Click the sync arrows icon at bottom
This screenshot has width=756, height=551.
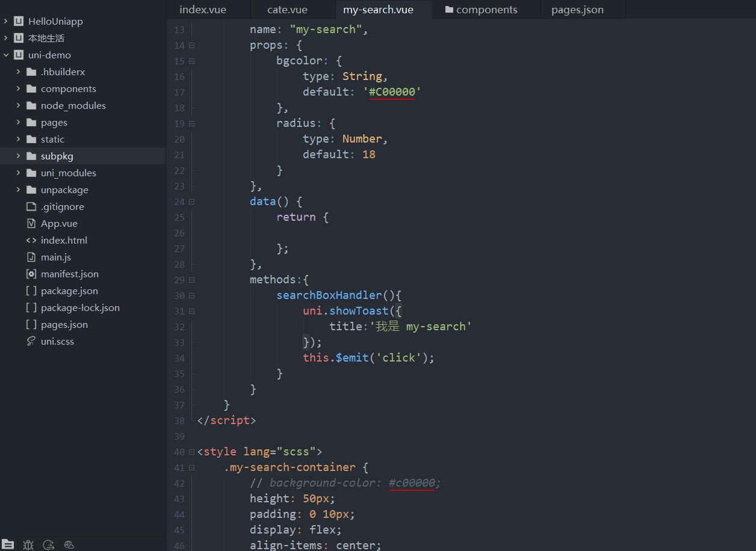pyautogui.click(x=49, y=544)
